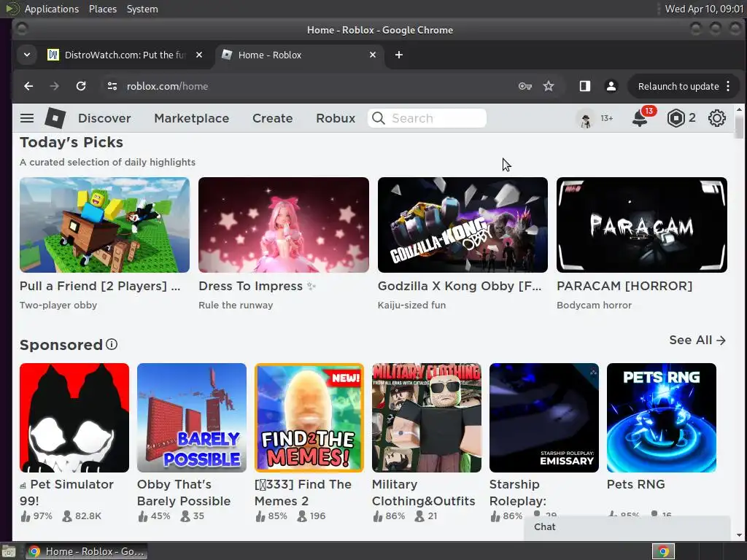Open Chrome three-dot menu
The height and width of the screenshot is (560, 747).
(x=728, y=86)
